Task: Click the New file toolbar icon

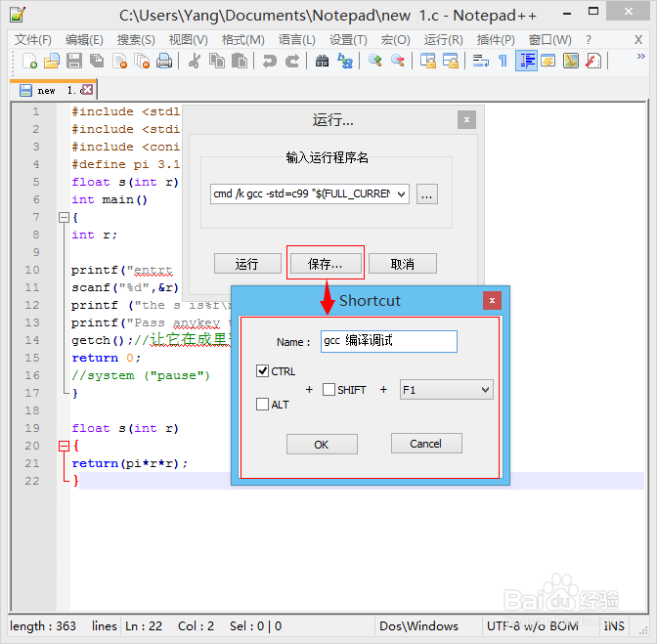Action: (x=29, y=62)
